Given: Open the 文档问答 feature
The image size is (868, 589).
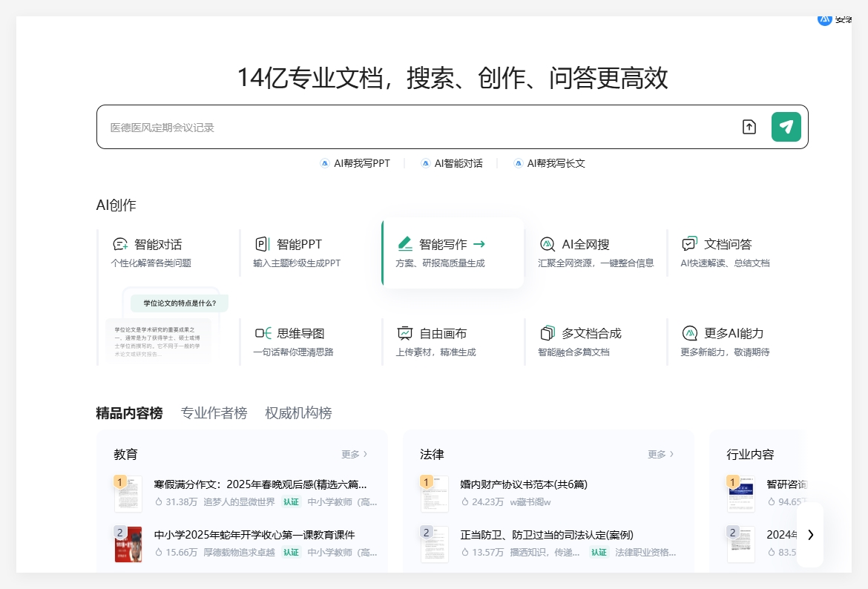Looking at the screenshot, I should click(691, 244).
